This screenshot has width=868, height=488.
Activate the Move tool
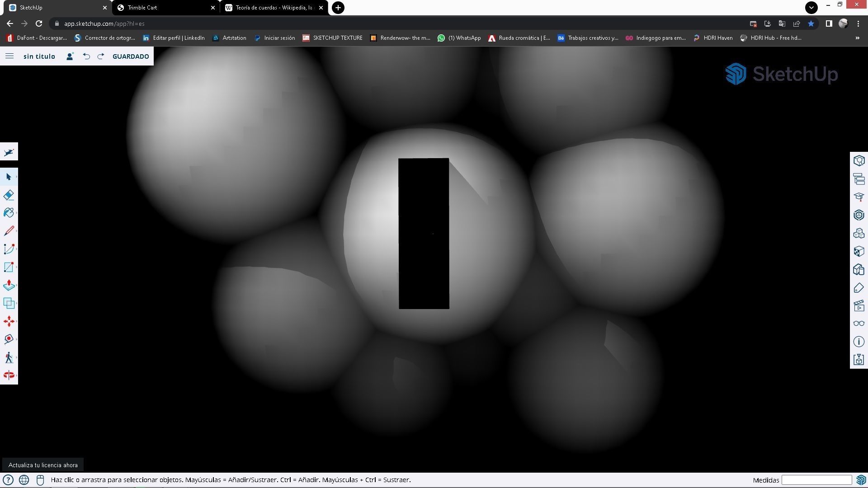9,321
